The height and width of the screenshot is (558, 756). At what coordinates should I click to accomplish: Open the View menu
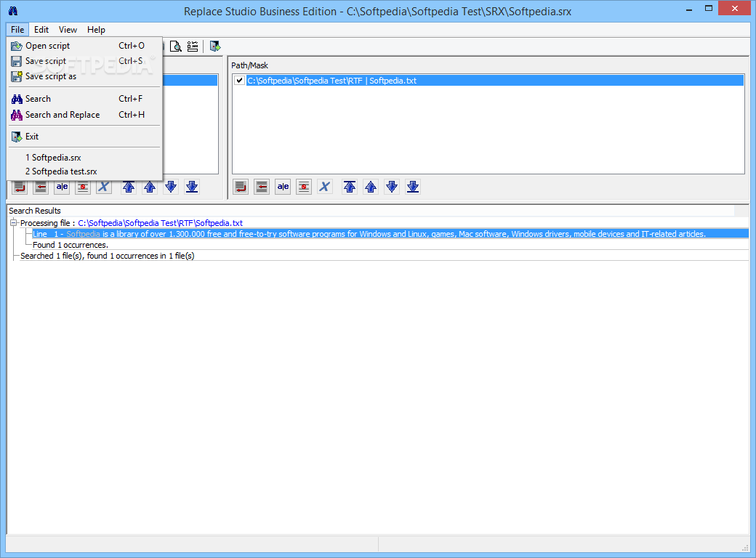68,29
